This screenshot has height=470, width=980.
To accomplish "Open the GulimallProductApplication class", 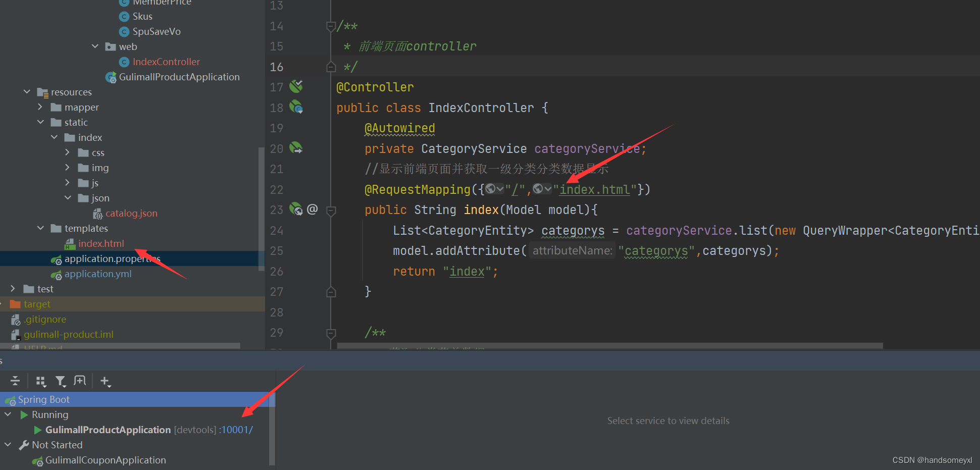I will click(x=179, y=77).
